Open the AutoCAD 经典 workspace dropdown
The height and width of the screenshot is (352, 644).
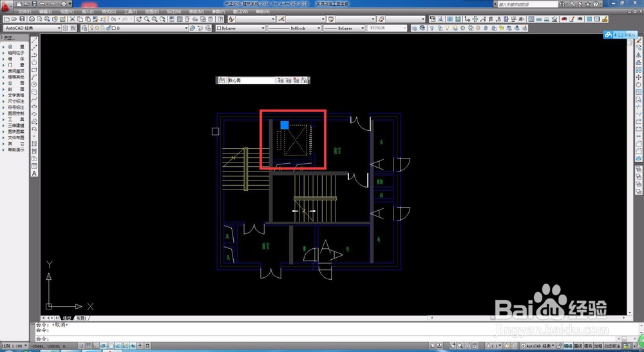click(x=32, y=28)
